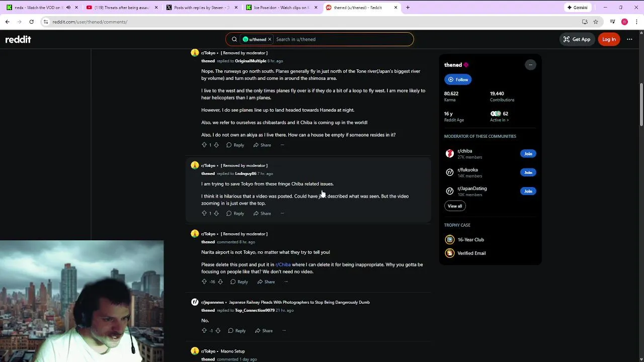This screenshot has width=644, height=362.
Task: Downvote the Narita airport comment
Action: 220,282
